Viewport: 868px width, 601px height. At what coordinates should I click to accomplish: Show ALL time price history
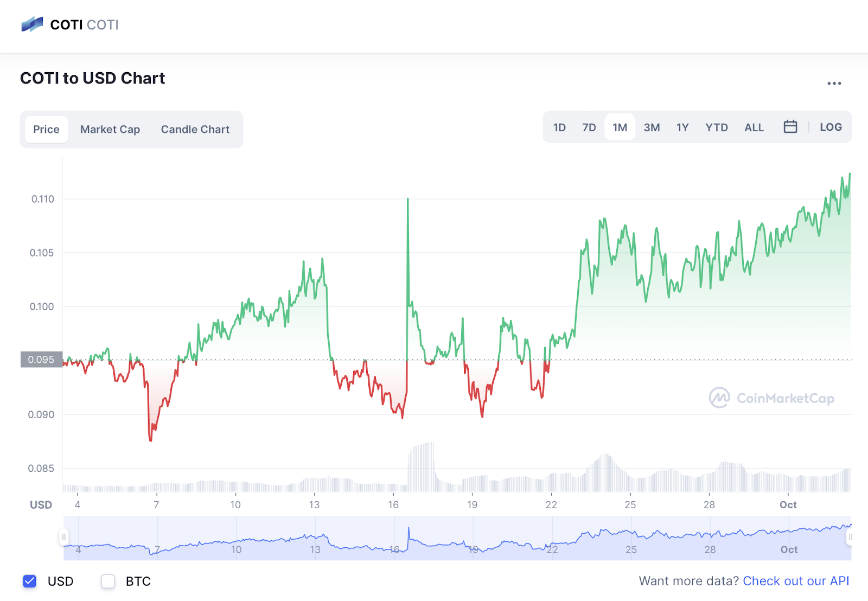coord(754,127)
